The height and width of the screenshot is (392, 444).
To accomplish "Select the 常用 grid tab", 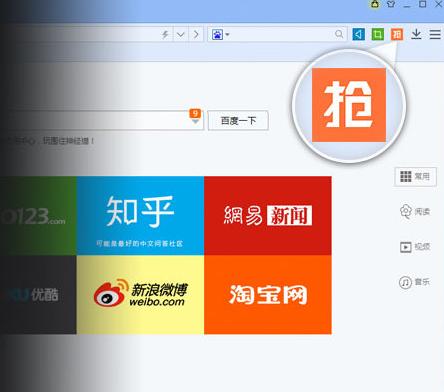I will coord(415,177).
